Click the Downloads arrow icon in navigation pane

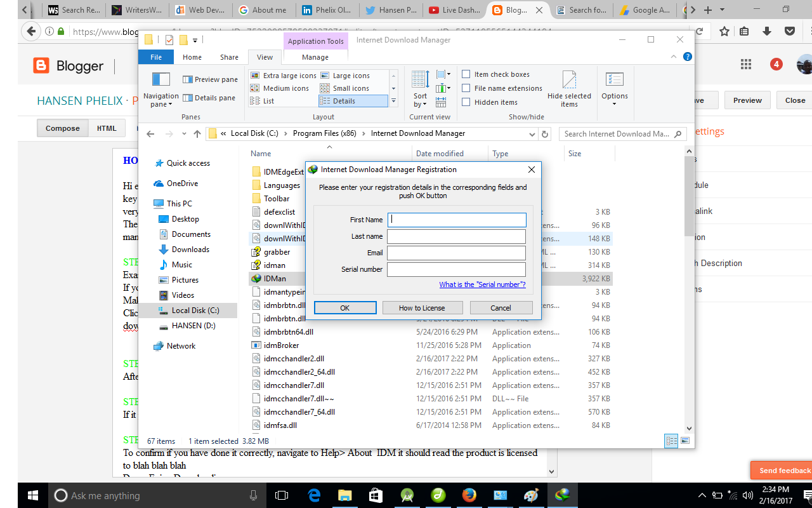pos(164,250)
